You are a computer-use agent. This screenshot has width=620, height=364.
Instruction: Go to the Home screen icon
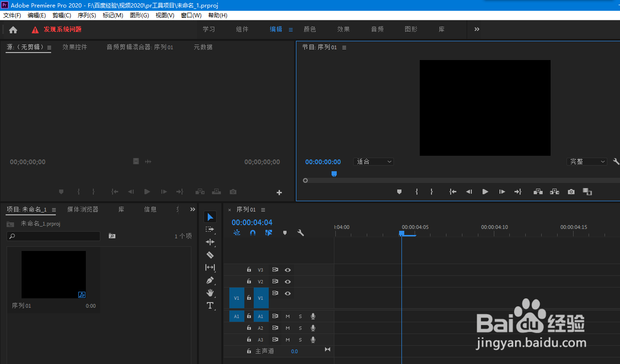click(13, 30)
